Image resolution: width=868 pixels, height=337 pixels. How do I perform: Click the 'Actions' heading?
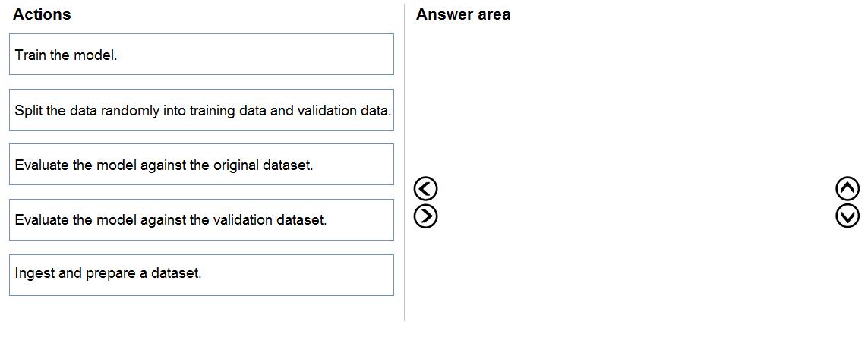point(42,15)
